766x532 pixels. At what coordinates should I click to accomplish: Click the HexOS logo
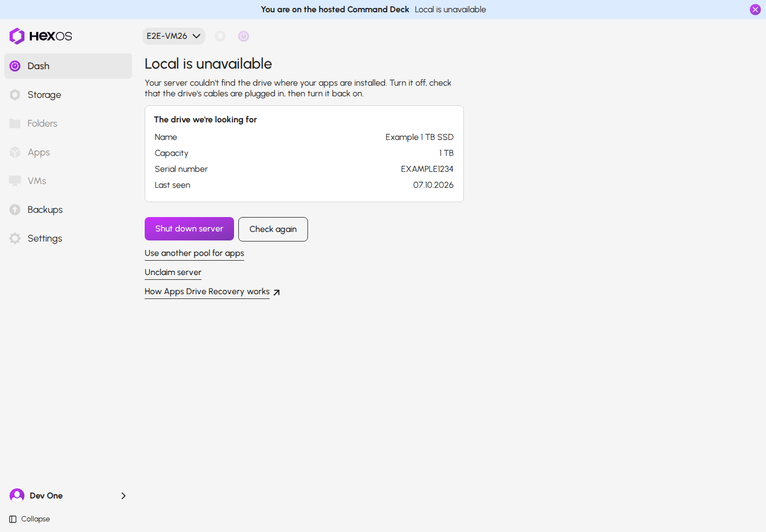pyautogui.click(x=40, y=36)
